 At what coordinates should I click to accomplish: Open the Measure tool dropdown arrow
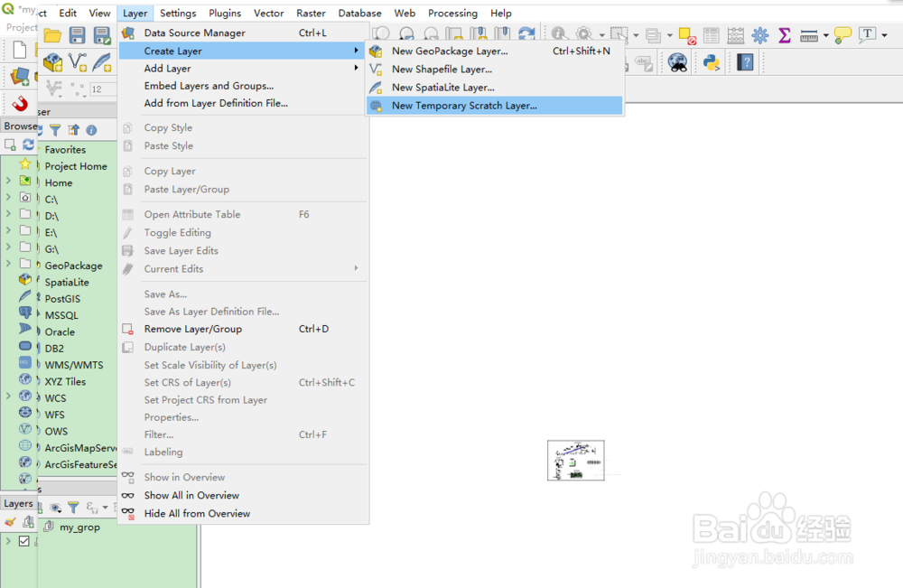point(826,36)
